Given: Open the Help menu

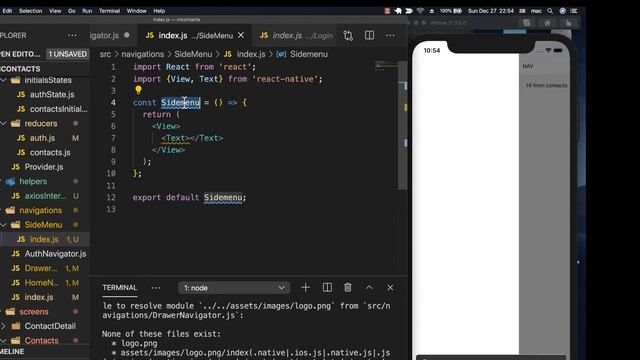Looking at the screenshot, I should pyautogui.click(x=159, y=11).
